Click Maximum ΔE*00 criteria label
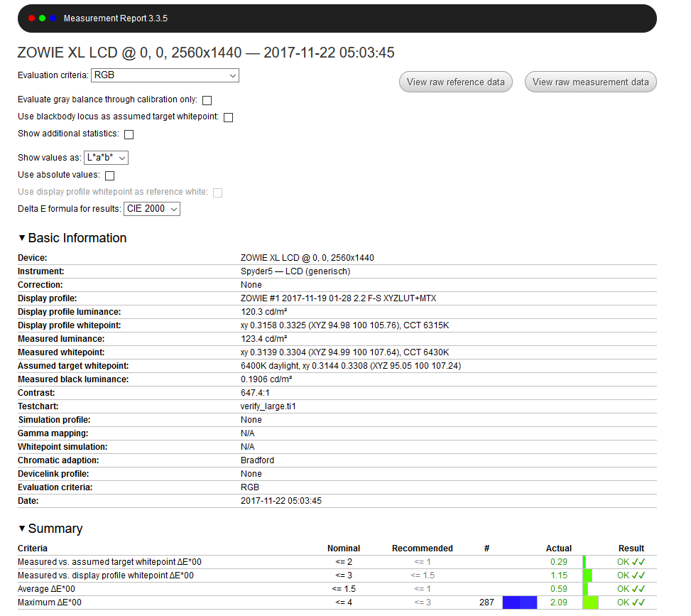 [x=50, y=603]
